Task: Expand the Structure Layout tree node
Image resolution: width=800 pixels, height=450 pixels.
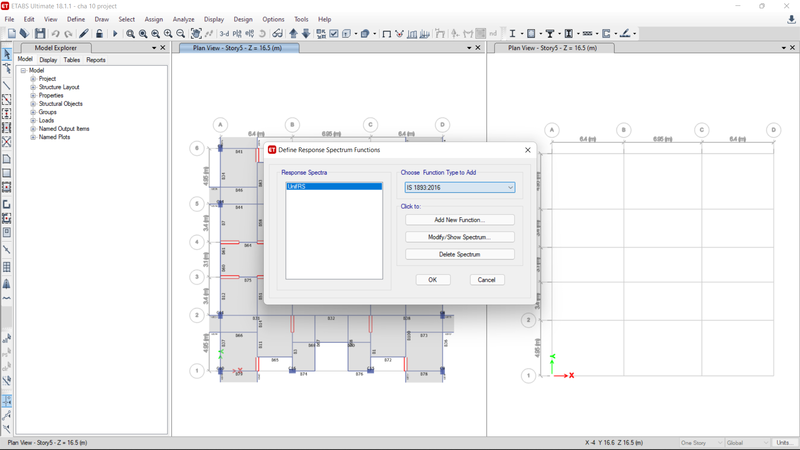Action: (33, 87)
